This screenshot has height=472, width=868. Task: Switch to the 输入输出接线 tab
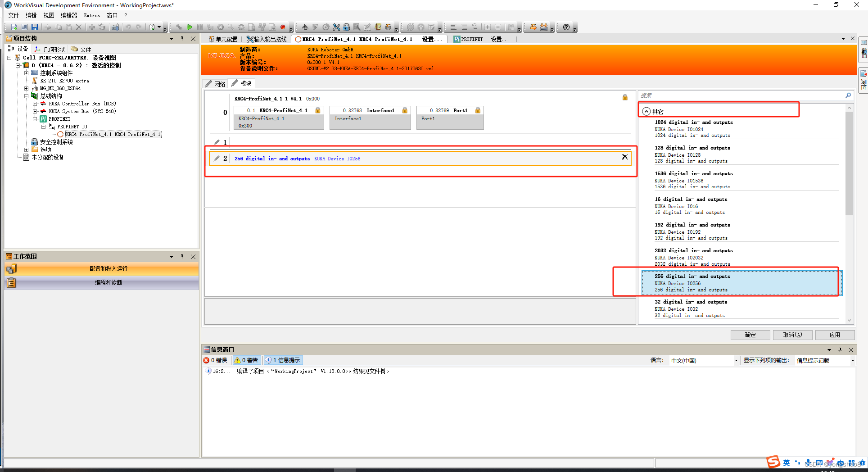[x=267, y=39]
